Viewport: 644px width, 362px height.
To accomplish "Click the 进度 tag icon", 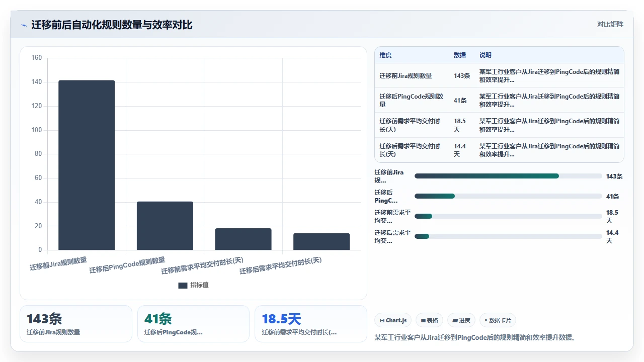I will click(455, 320).
